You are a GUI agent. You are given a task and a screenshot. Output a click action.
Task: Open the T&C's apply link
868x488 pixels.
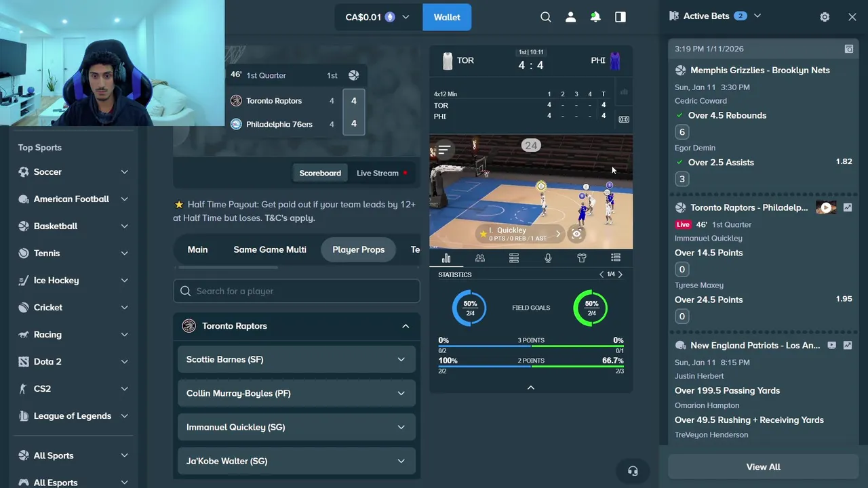[x=290, y=218]
